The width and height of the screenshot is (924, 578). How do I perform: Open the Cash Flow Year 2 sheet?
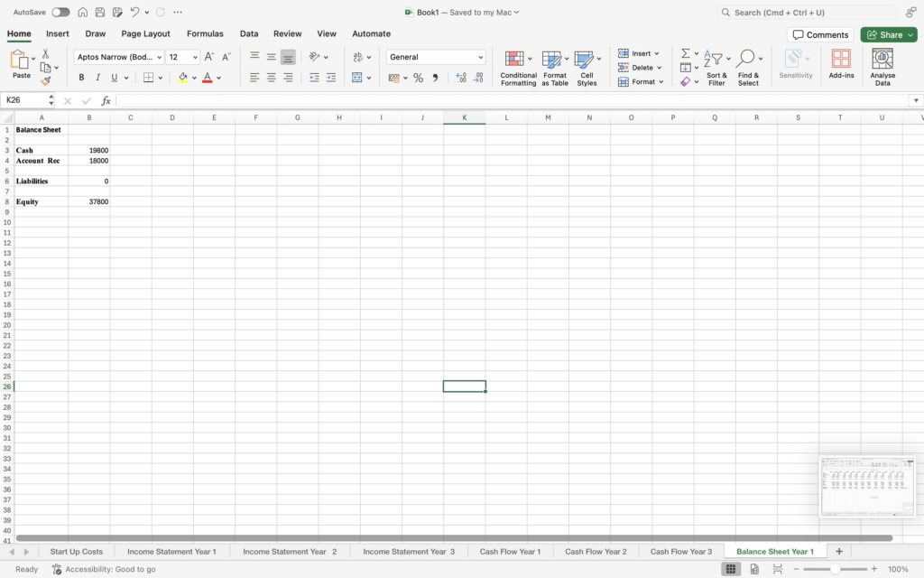pos(596,551)
